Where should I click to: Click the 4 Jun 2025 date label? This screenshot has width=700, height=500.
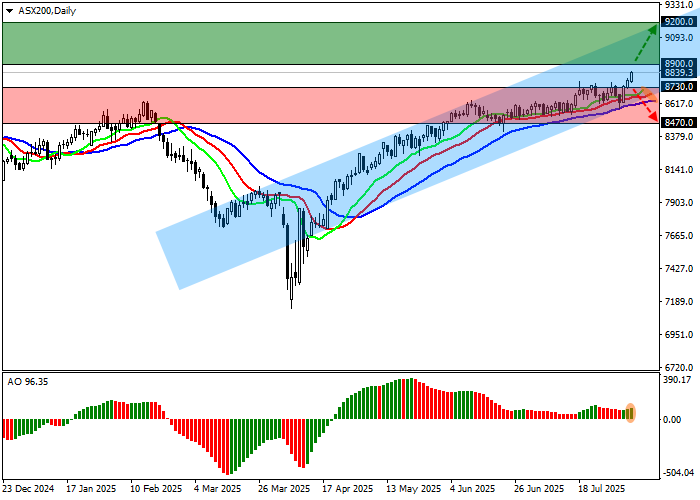473,489
